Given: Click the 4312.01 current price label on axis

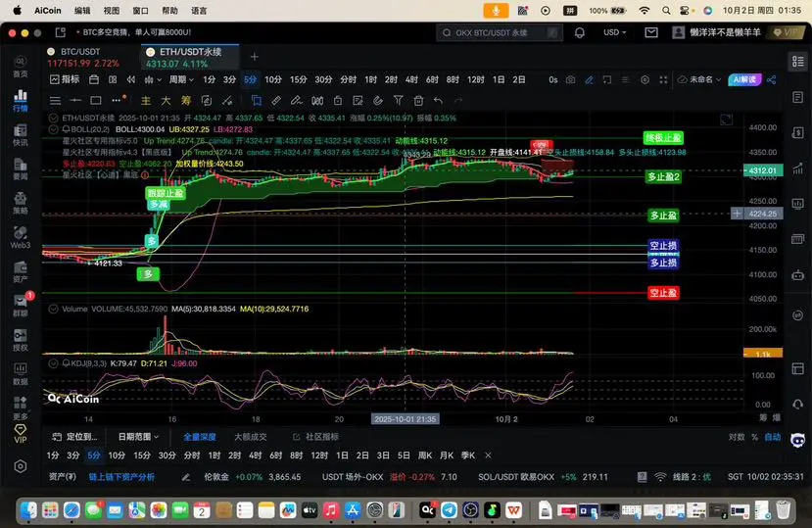Looking at the screenshot, I should [763, 170].
